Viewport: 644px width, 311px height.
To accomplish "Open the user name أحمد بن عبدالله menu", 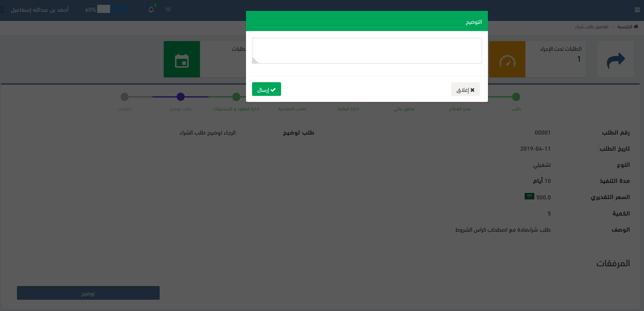I will coord(40,10).
